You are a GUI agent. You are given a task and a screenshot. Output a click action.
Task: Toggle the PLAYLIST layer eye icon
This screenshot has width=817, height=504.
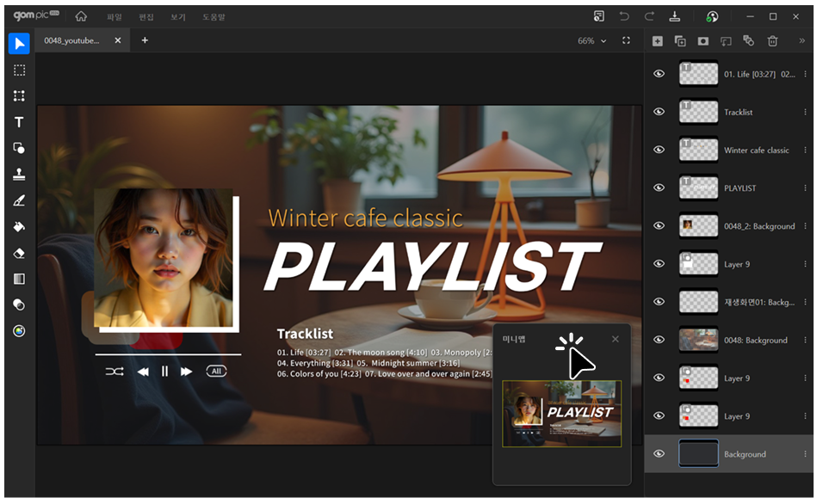[659, 188]
